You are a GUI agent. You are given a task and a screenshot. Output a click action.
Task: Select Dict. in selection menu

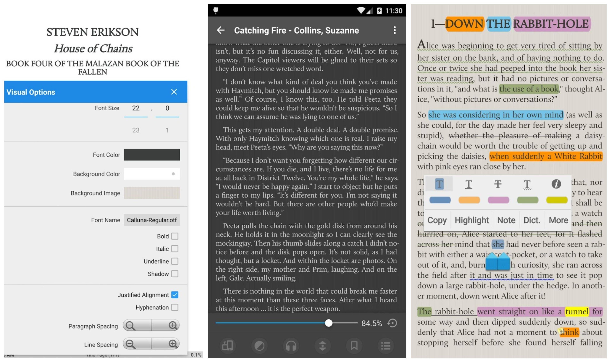[x=532, y=220]
